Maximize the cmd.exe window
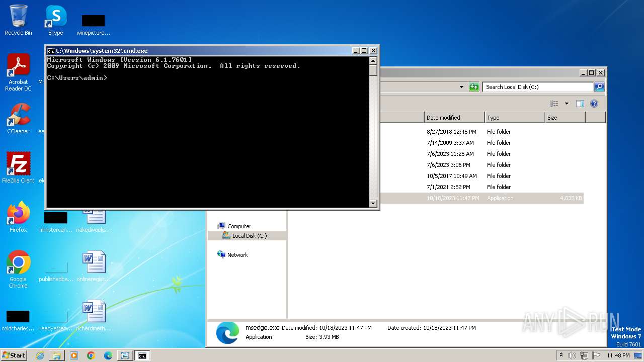Image resolution: width=644 pixels, height=362 pixels. (x=364, y=51)
